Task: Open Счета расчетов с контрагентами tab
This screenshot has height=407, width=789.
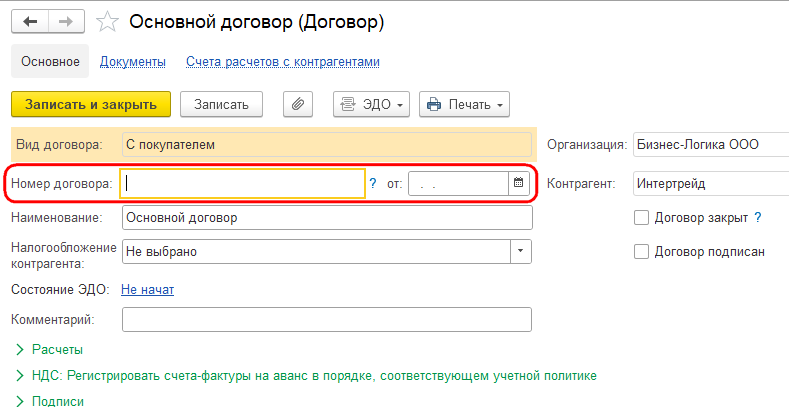Action: point(283,62)
